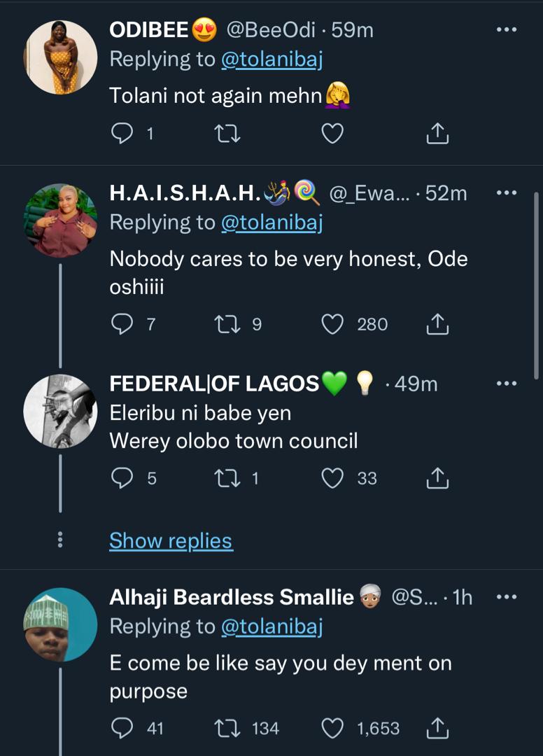Reply to ODIBEE's tweet
The height and width of the screenshot is (756, 543).
[122, 133]
